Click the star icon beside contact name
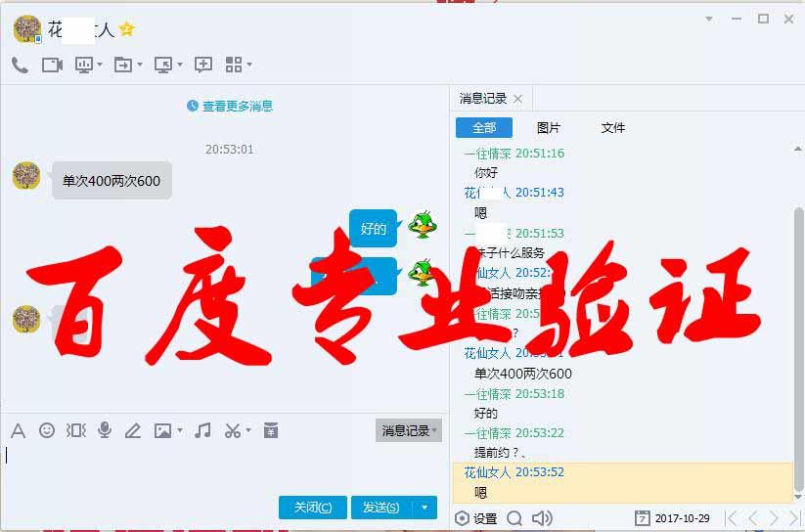The image size is (805, 532). pyautogui.click(x=127, y=29)
